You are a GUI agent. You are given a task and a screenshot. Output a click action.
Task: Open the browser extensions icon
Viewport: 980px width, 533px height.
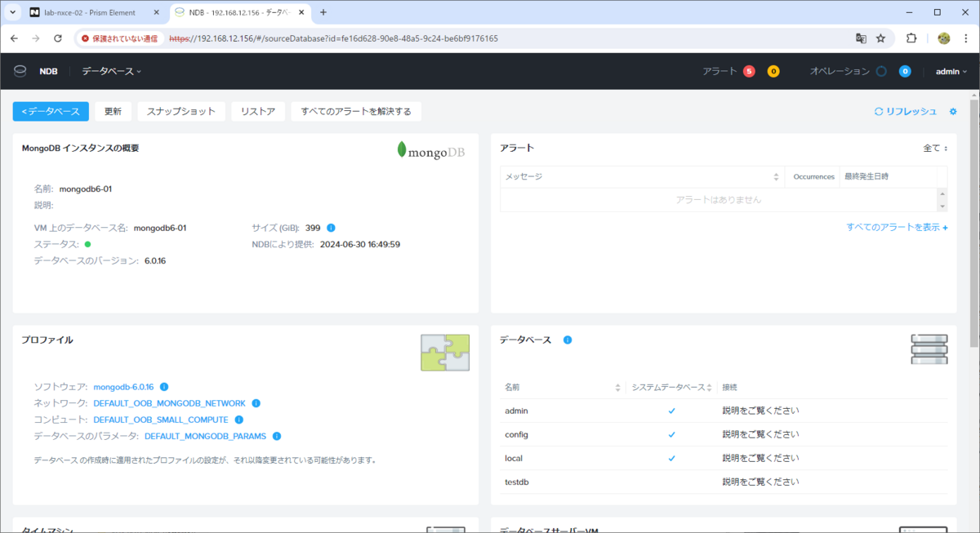click(x=912, y=38)
